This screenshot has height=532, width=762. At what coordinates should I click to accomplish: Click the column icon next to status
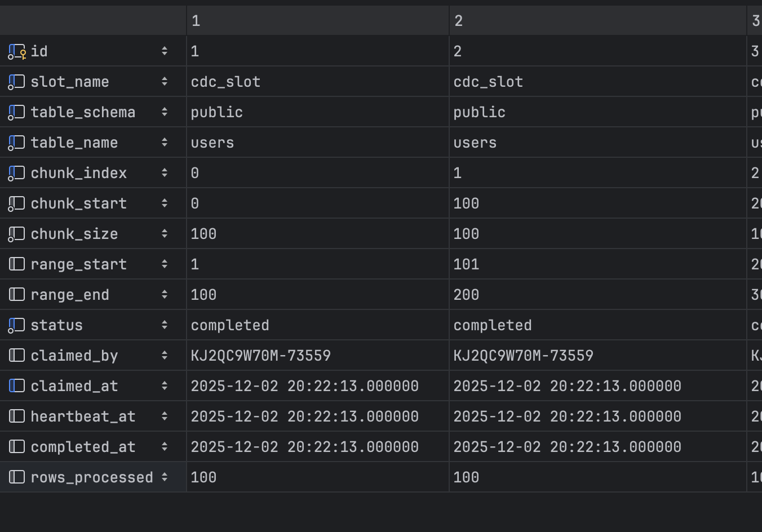pos(16,325)
